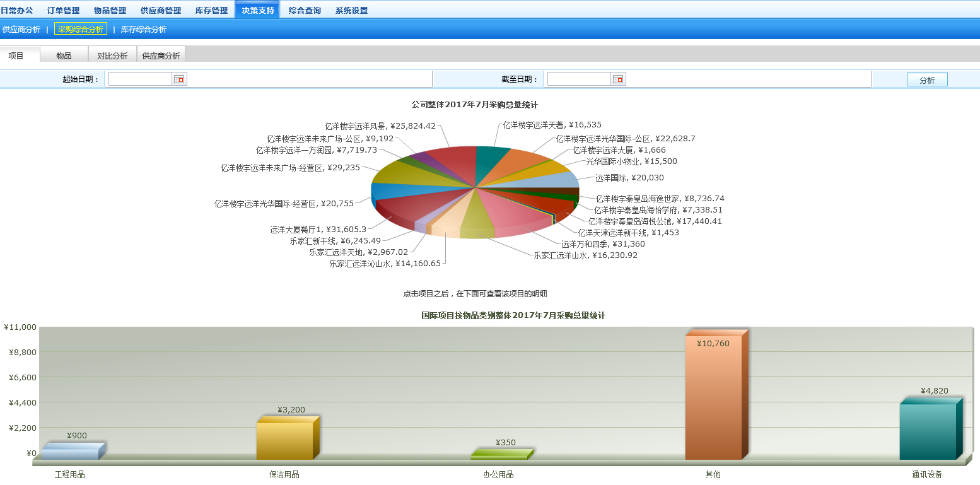Click pie label 乐家汇远洋沁山水, ¥14,160.65
The height and width of the screenshot is (485, 980).
click(385, 264)
